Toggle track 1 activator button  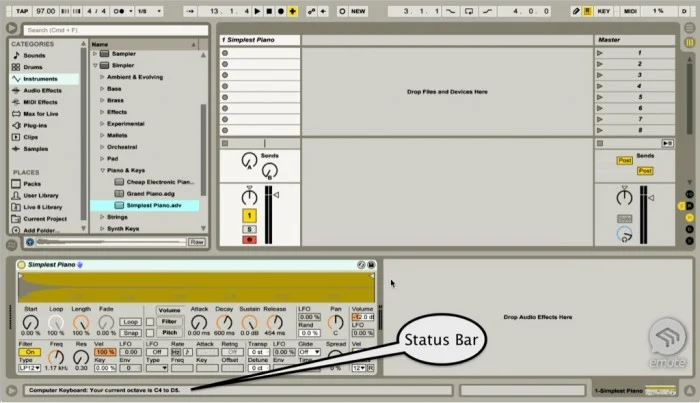tap(250, 216)
